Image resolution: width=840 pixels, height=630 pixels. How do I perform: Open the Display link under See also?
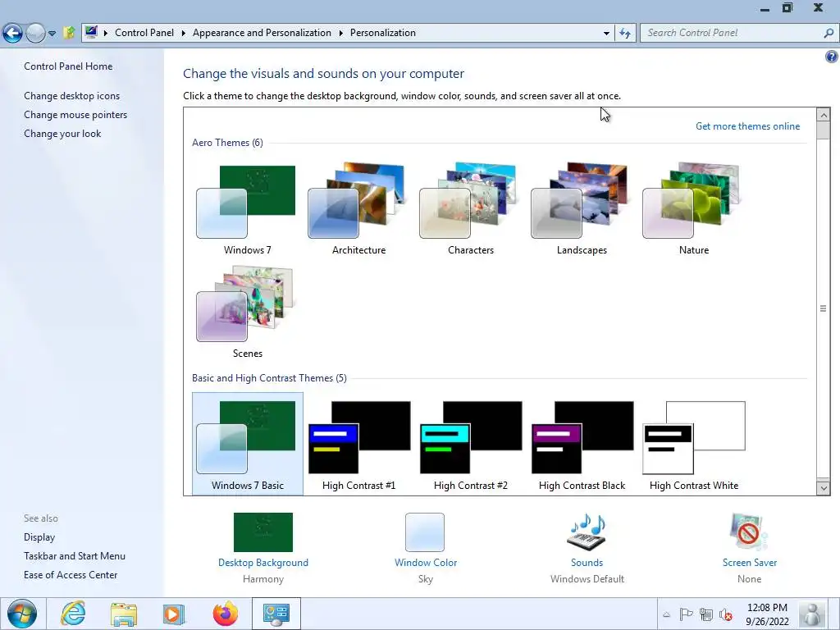click(x=39, y=537)
